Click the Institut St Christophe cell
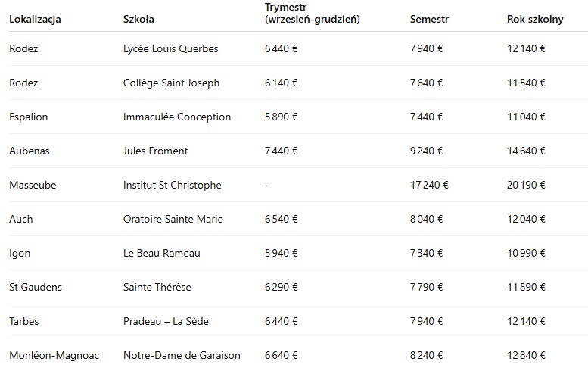The image size is (588, 368). pyautogui.click(x=172, y=186)
